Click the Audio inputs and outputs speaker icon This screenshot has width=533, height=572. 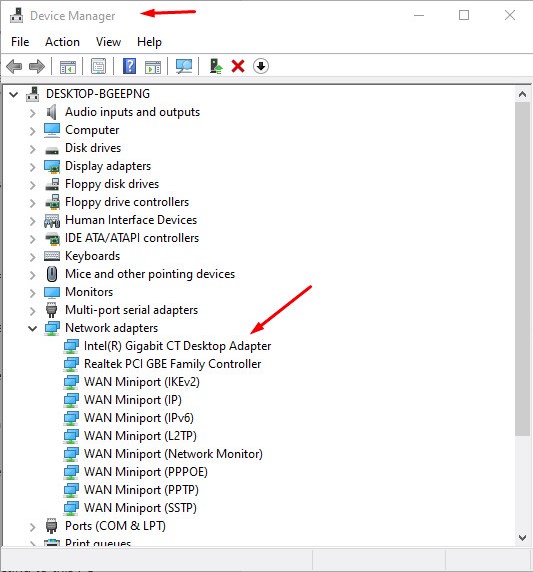click(51, 112)
